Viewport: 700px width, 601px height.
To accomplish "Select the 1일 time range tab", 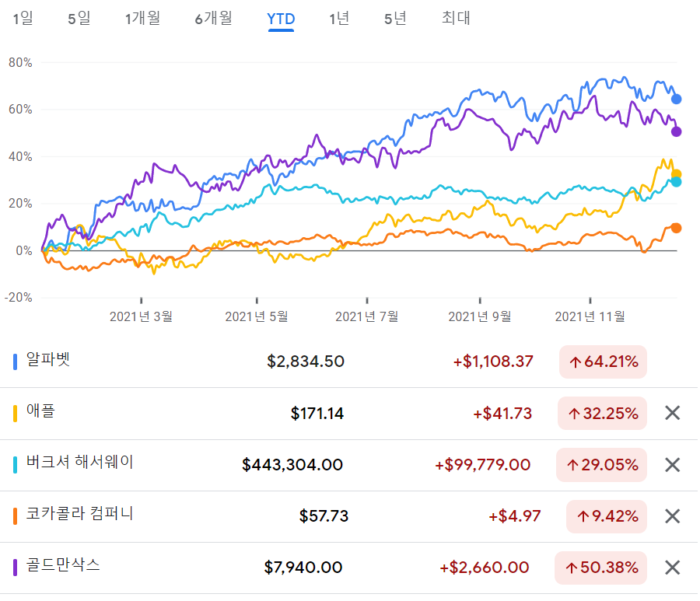I will (23, 19).
